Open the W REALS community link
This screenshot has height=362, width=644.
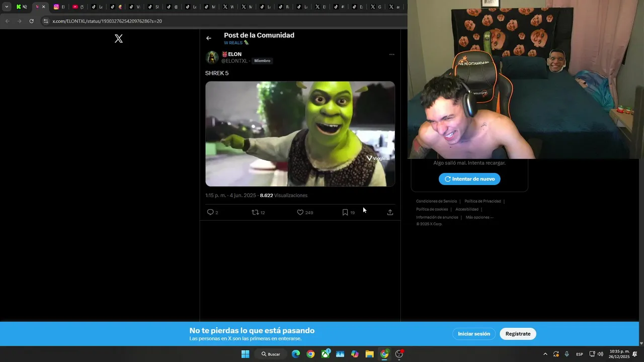point(236,43)
